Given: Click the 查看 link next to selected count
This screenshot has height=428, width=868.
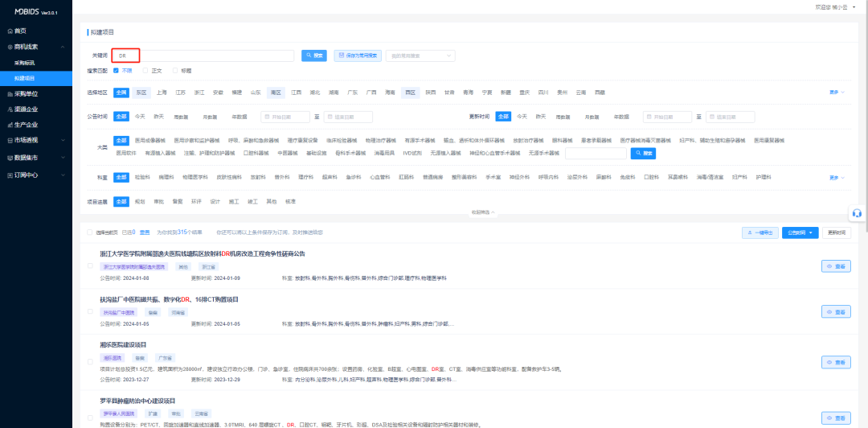Looking at the screenshot, I should (144, 233).
